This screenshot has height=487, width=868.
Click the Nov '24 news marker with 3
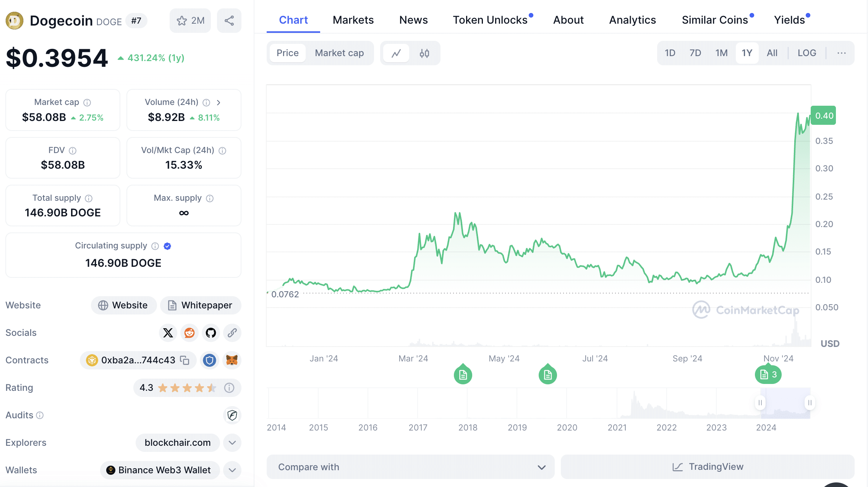tap(768, 374)
